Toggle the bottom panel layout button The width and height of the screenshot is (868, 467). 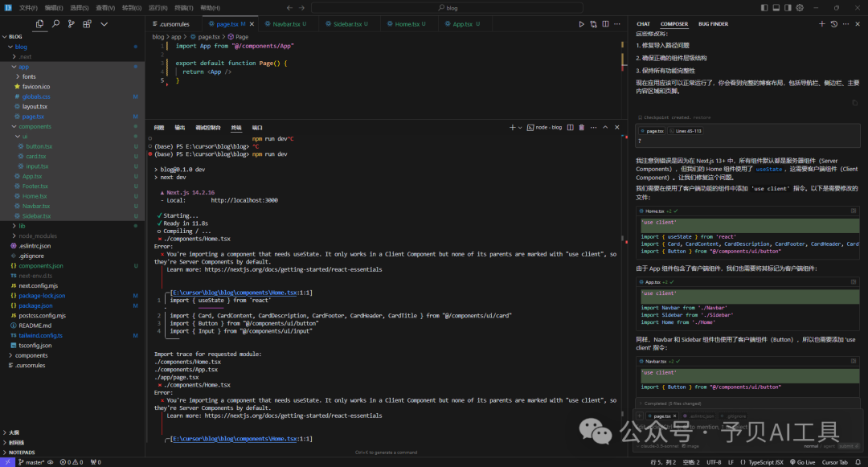[x=776, y=8]
